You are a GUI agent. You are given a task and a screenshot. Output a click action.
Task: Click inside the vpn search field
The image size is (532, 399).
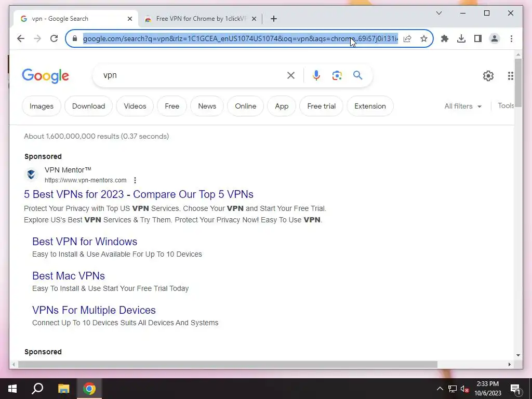pyautogui.click(x=193, y=75)
